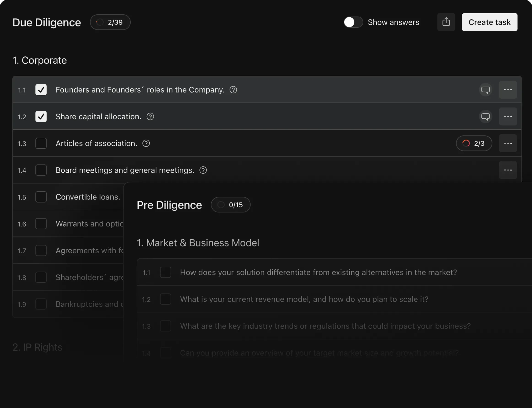The width and height of the screenshot is (532, 408).
Task: Open three-dot menu for Board meetings row
Action: coord(508,170)
